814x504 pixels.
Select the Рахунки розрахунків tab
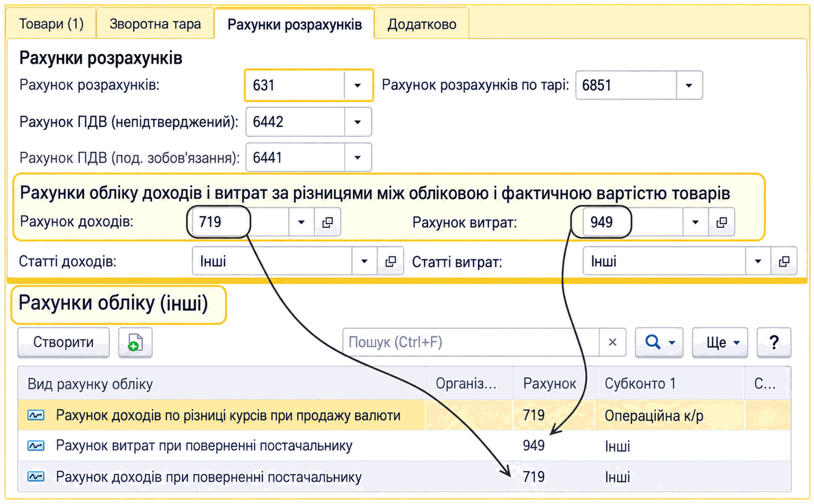point(294,24)
